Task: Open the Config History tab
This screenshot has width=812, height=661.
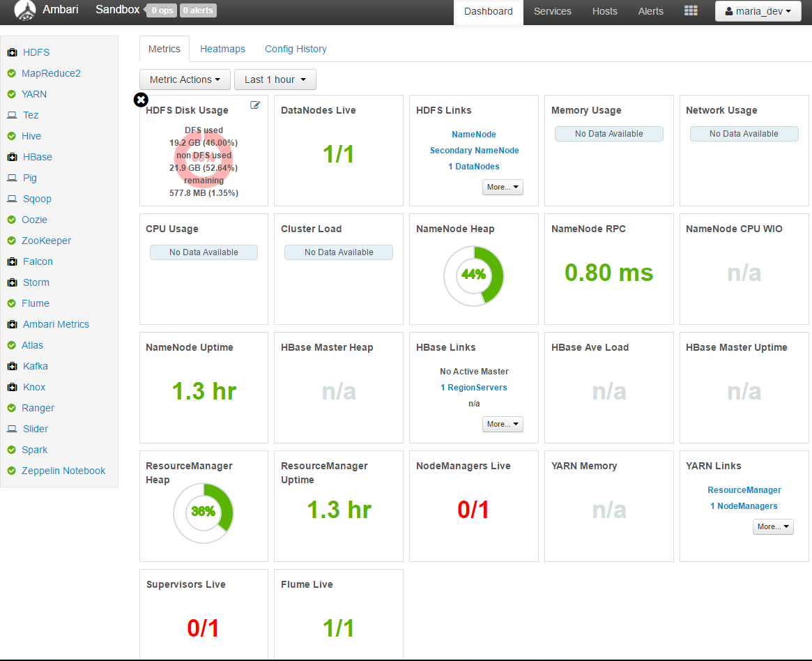Action: pyautogui.click(x=296, y=49)
